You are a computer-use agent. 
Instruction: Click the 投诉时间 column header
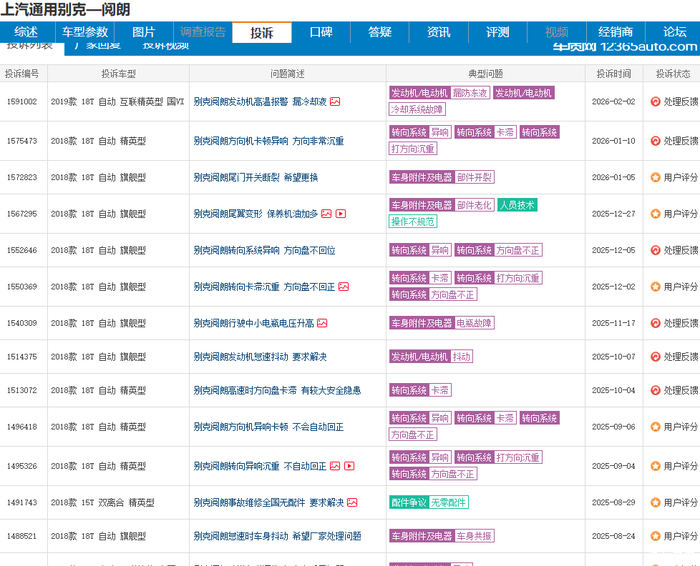click(x=613, y=74)
